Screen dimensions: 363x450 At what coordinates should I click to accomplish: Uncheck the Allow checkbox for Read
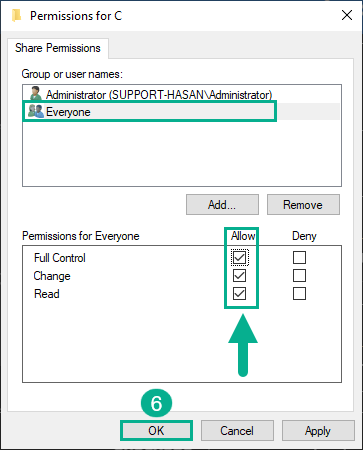240,294
